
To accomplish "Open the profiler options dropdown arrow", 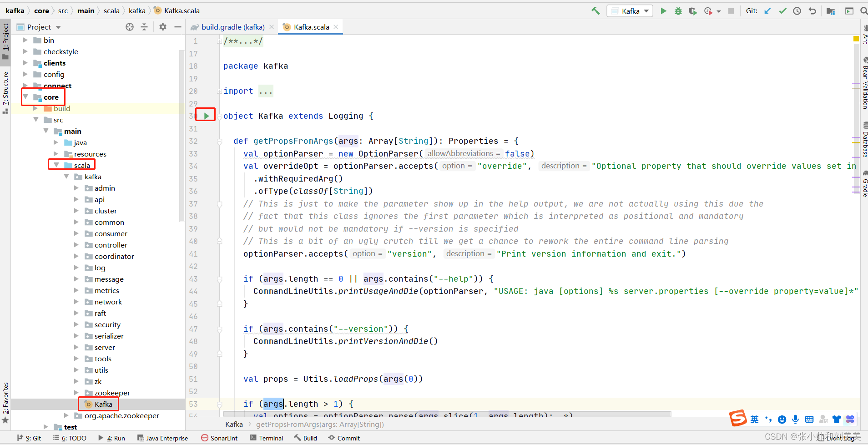I will 719,11.
